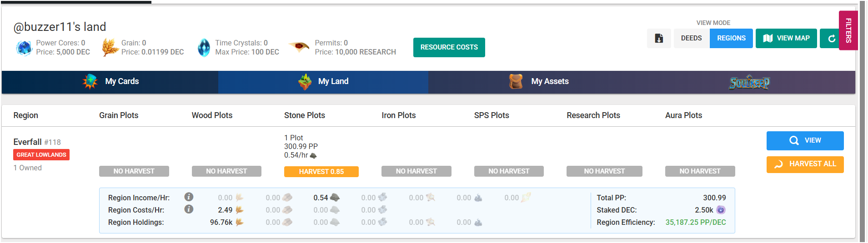This screenshot has width=868, height=243.
Task: Open the My Assets tab
Action: [x=539, y=82]
